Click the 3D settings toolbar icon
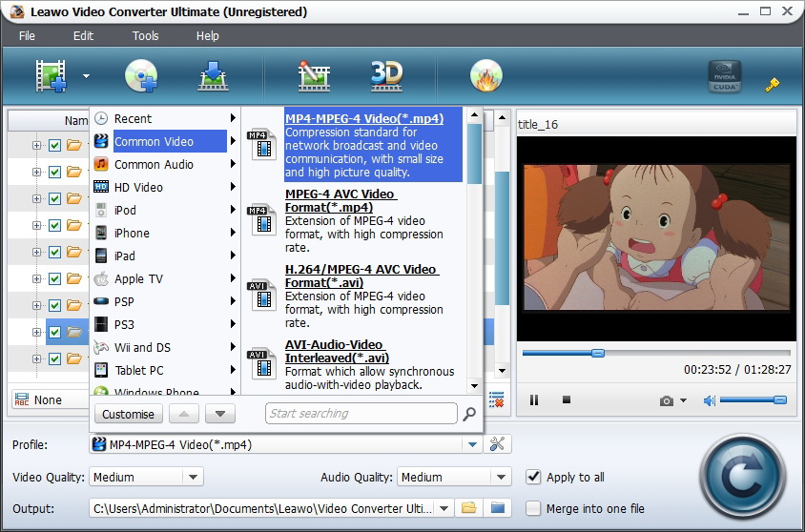The image size is (805, 532). click(386, 76)
